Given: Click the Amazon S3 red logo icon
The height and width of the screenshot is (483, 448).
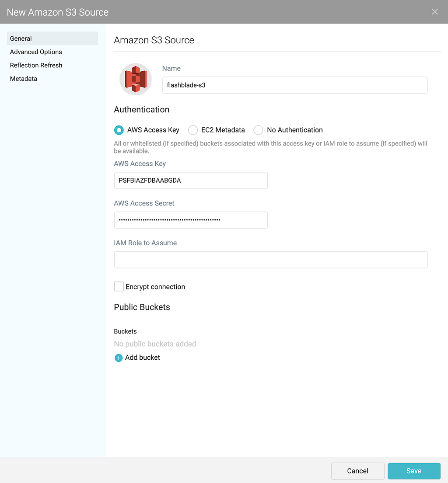Looking at the screenshot, I should 135,79.
